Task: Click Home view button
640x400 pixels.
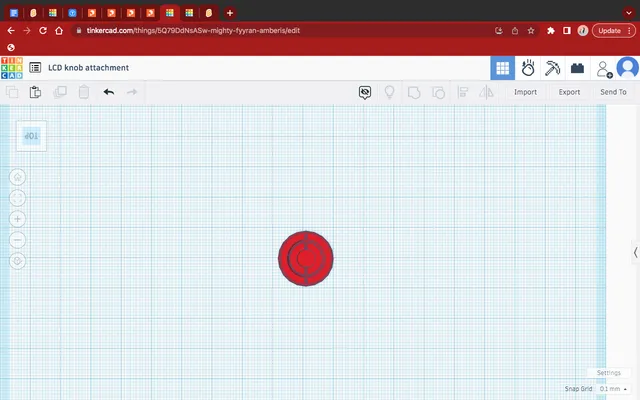Action: [x=18, y=177]
